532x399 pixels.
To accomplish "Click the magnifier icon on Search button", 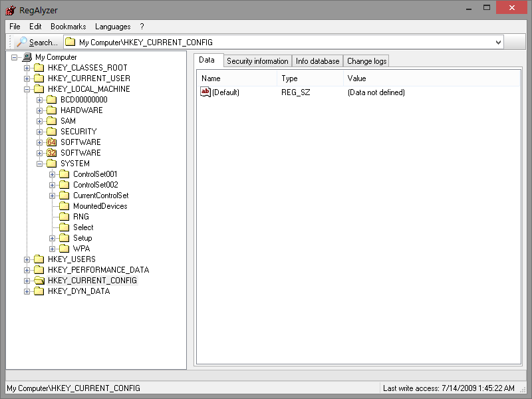I will (22, 43).
